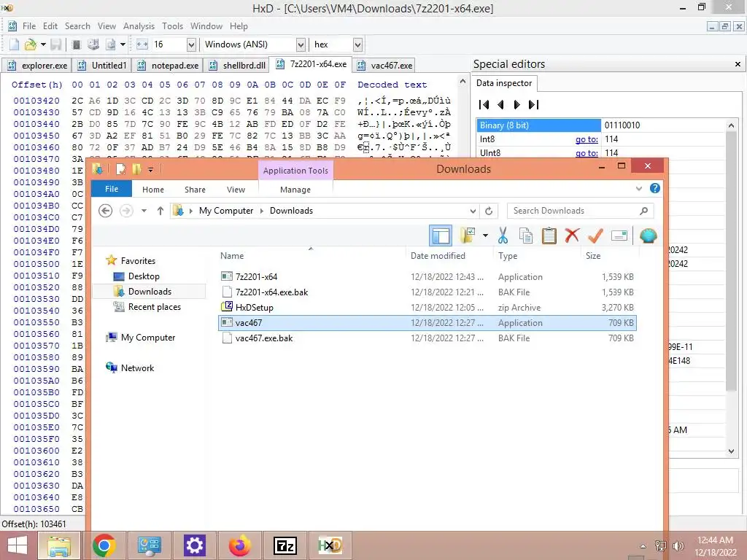Click the Open RAM chip icon in HxD

pos(76,44)
